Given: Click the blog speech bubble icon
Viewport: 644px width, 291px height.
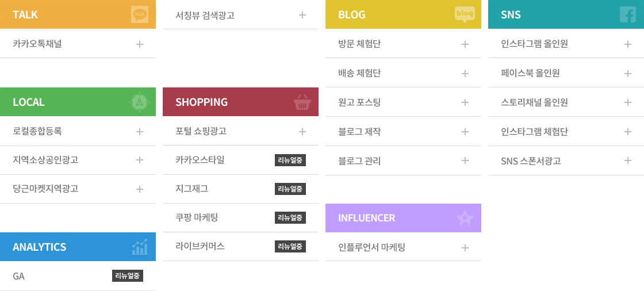Looking at the screenshot, I should [465, 14].
